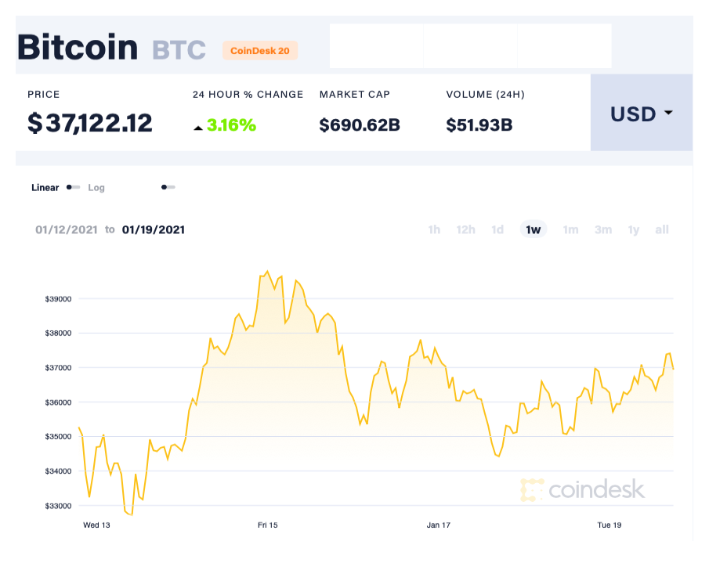709x588 pixels.
Task: Select the 3m timeframe
Action: click(602, 229)
